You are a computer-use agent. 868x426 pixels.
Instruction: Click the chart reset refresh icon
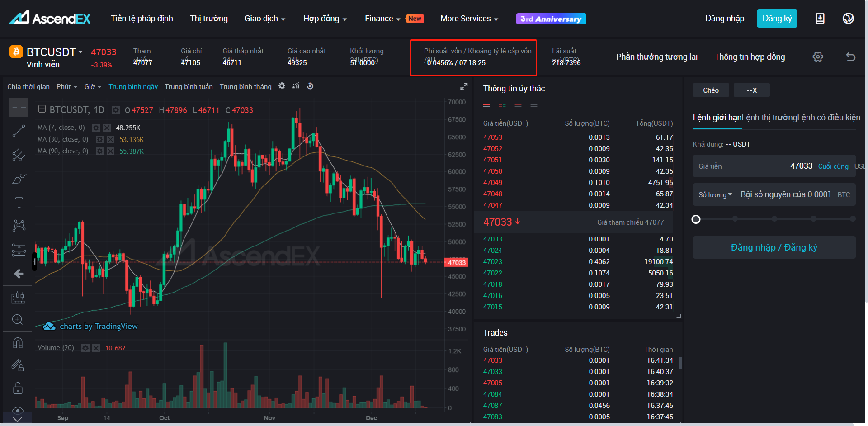(x=310, y=86)
